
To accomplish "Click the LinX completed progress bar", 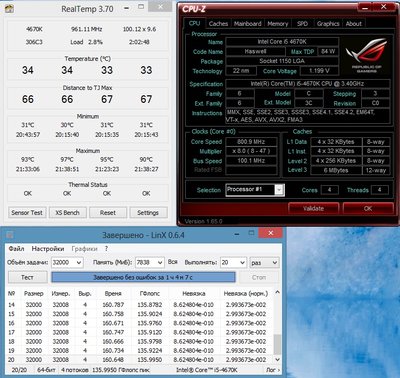I will click(143, 277).
